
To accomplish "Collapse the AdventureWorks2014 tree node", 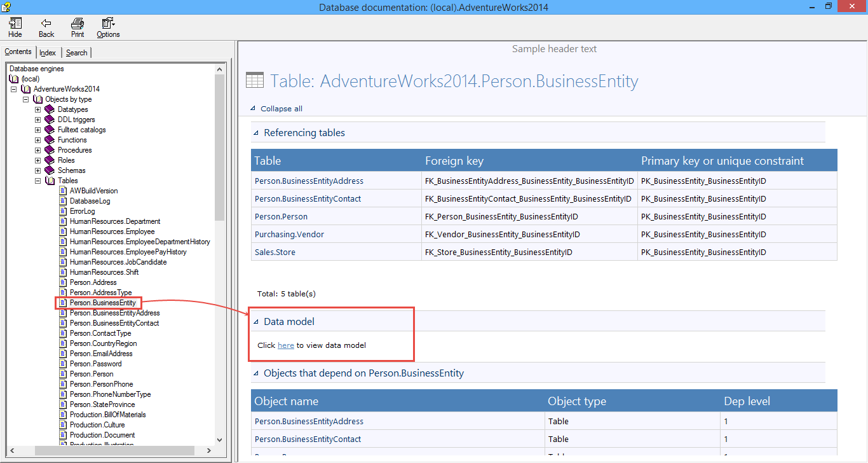I will pos(14,89).
